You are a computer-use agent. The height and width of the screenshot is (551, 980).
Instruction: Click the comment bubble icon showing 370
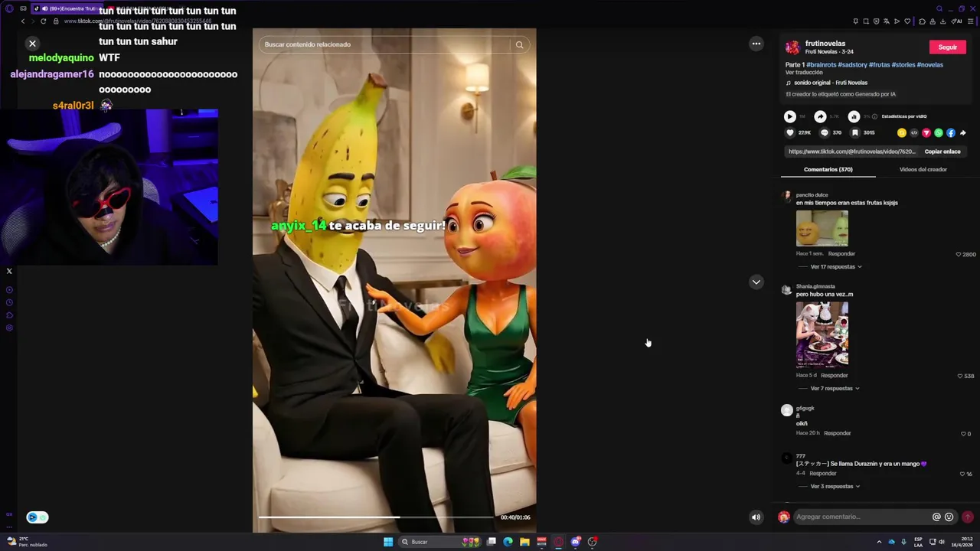point(825,133)
